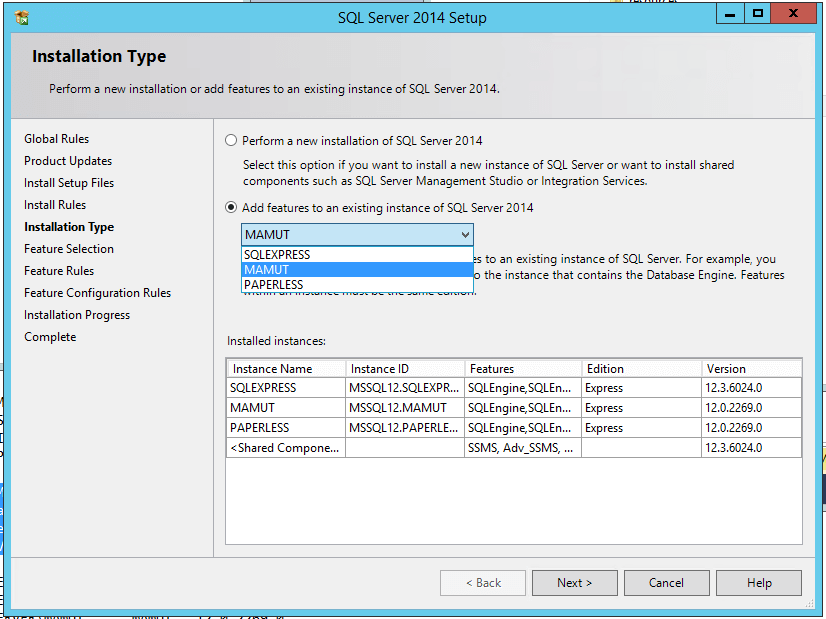Click the SQL Server Setup title bar icon
826x619 pixels.
(23, 17)
